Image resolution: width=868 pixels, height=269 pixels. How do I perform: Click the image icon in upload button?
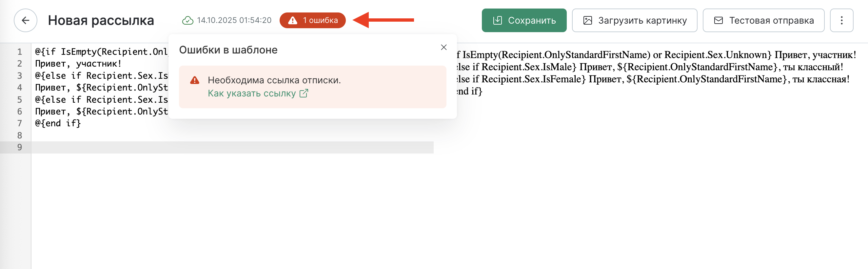point(587,21)
